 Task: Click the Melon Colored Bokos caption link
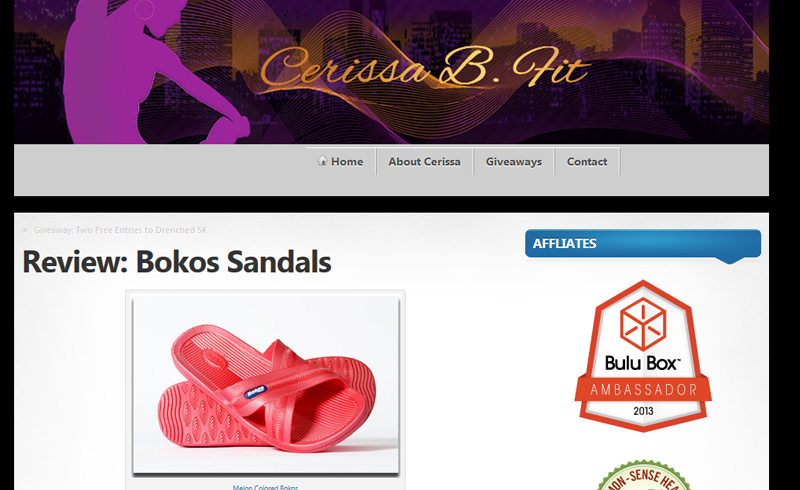pyautogui.click(x=265, y=487)
